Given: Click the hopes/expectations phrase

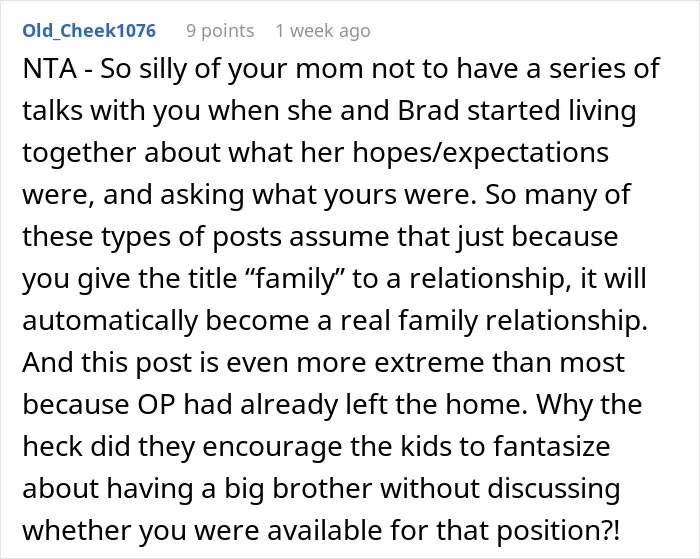Looking at the screenshot, I should [x=480, y=154].
